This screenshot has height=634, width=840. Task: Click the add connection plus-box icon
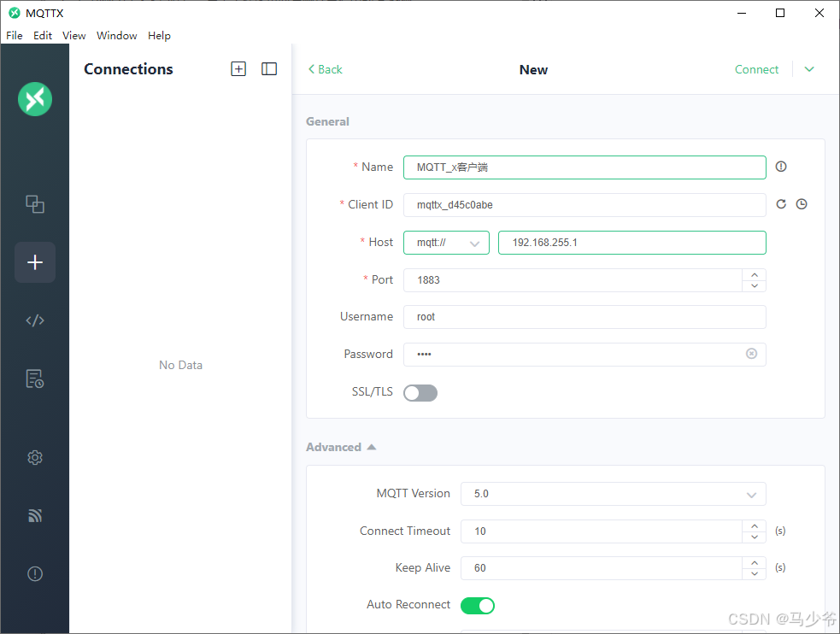coord(238,69)
